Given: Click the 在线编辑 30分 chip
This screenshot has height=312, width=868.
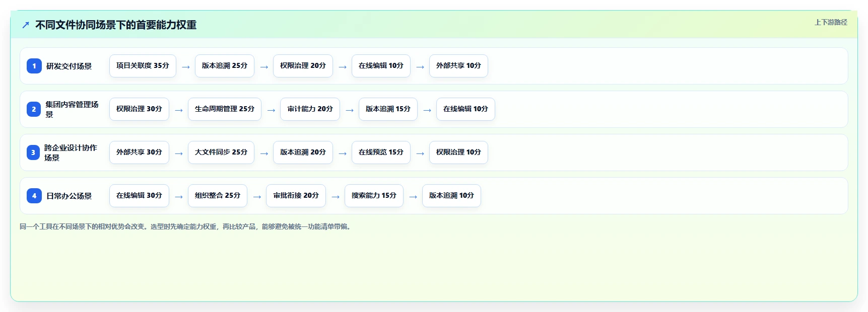Looking at the screenshot, I should click(x=139, y=196).
